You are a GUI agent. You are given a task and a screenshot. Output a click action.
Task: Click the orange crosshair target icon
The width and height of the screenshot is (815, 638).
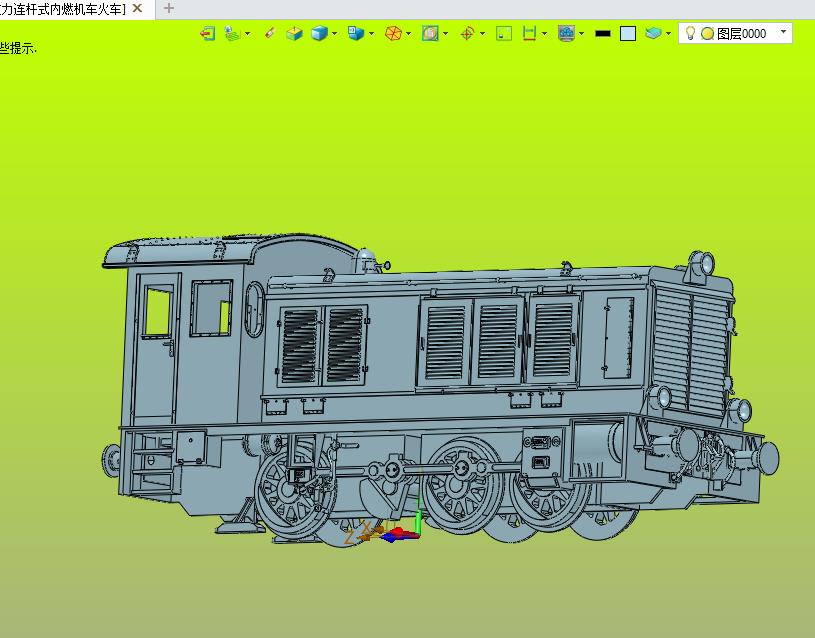click(x=467, y=34)
